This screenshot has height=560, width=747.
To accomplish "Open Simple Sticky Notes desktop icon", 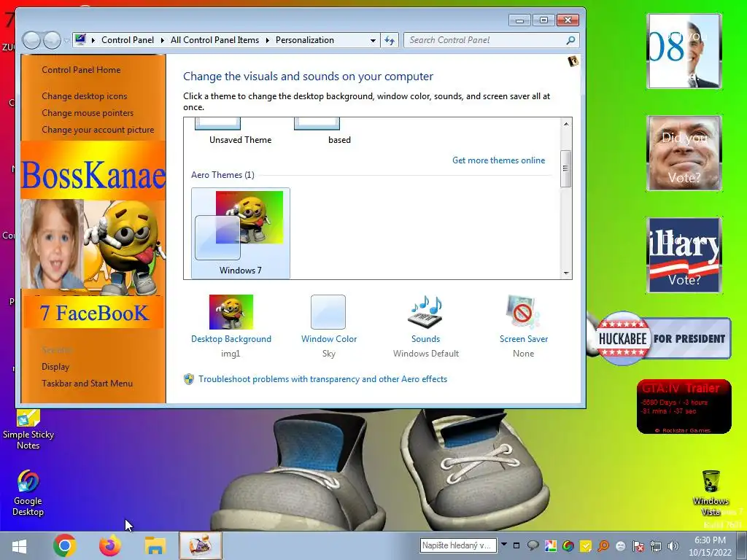I will (x=28, y=418).
